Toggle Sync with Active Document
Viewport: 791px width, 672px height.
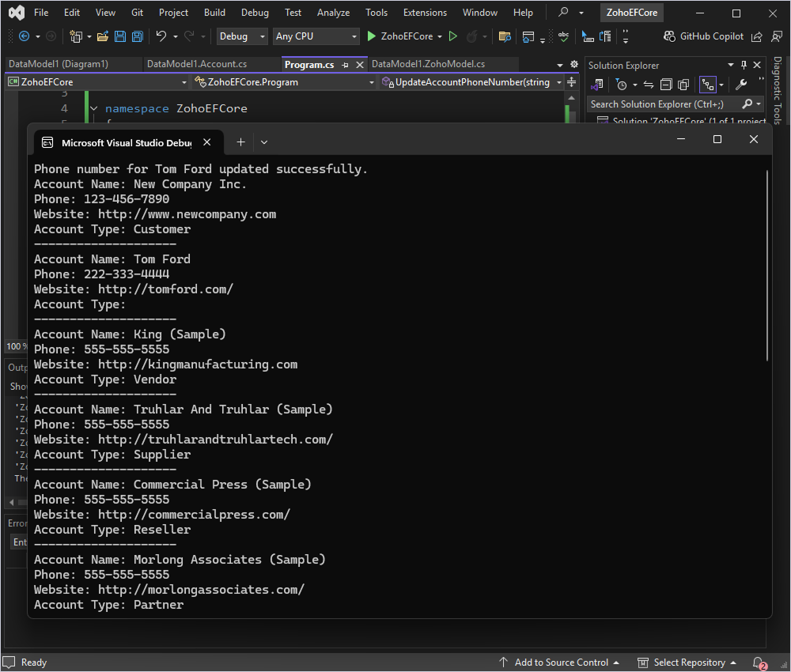pos(649,85)
